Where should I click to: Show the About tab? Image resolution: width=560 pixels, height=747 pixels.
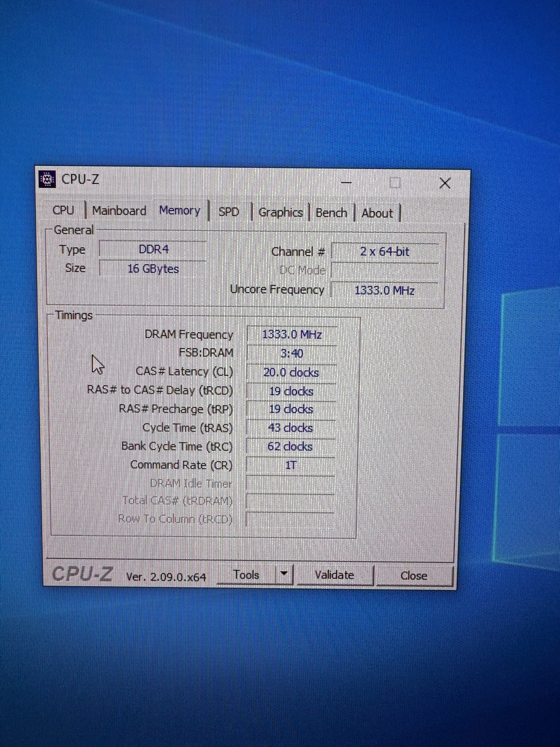(x=377, y=213)
